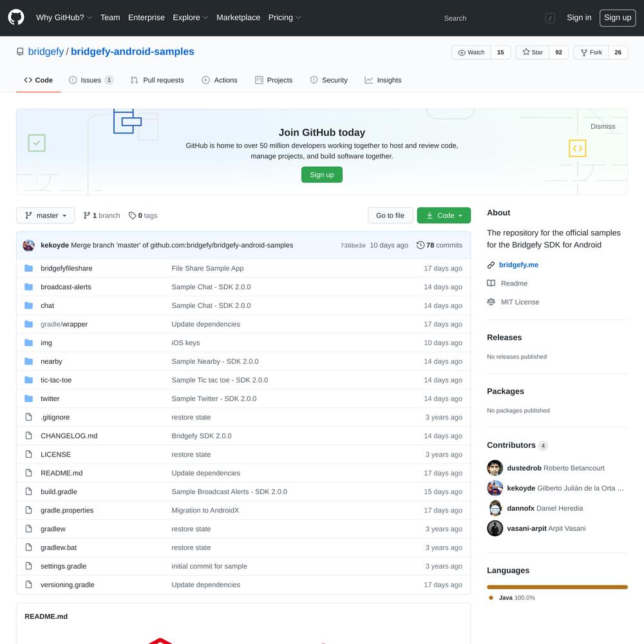
Task: Open the Actions tab
Action: [x=220, y=80]
